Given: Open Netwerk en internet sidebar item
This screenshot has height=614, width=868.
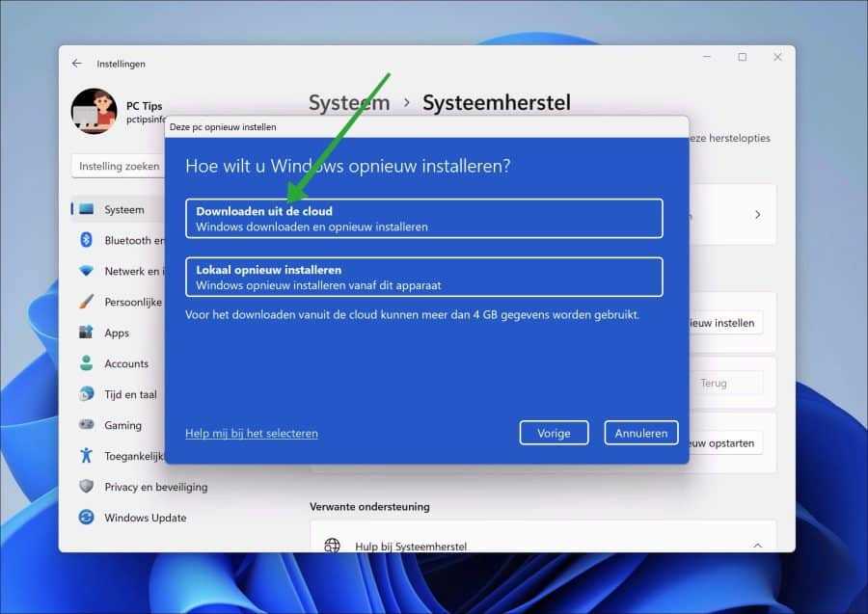Looking at the screenshot, I should 118,271.
